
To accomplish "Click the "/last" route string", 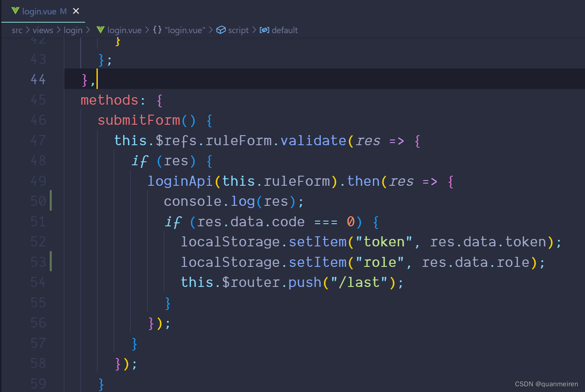I will pos(359,282).
